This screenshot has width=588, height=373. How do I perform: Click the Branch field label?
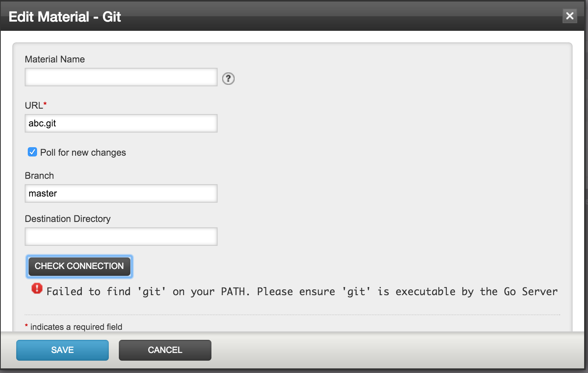tap(39, 176)
